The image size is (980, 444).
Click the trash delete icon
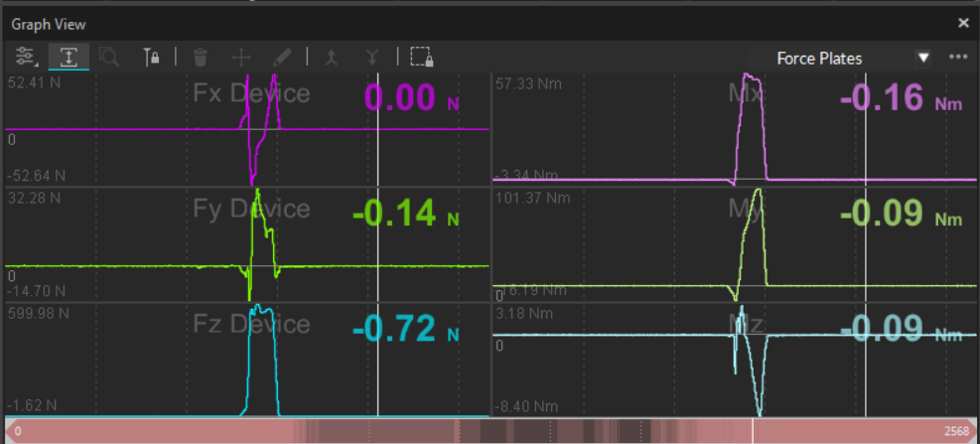pos(200,58)
